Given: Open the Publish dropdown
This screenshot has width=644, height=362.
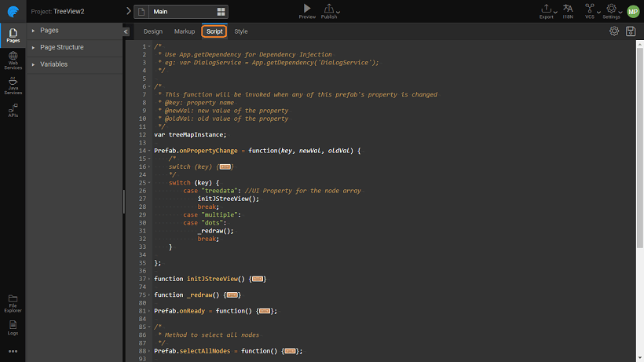Looking at the screenshot, I should point(331,10).
